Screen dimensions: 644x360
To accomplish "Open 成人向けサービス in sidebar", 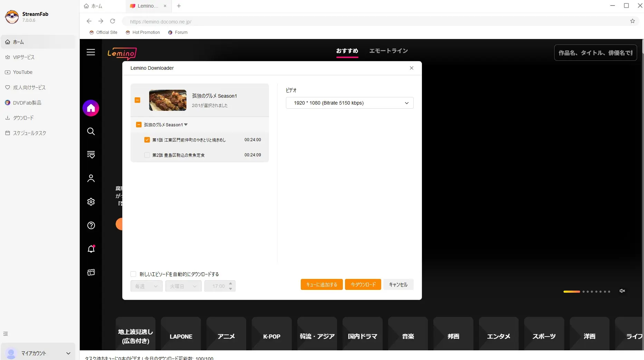I will tap(38, 87).
